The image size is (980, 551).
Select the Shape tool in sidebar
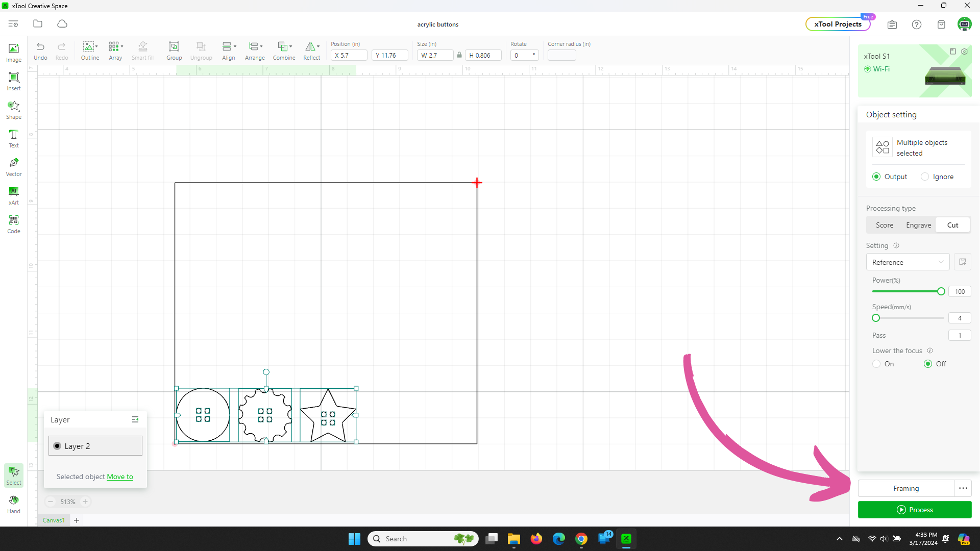[14, 110]
